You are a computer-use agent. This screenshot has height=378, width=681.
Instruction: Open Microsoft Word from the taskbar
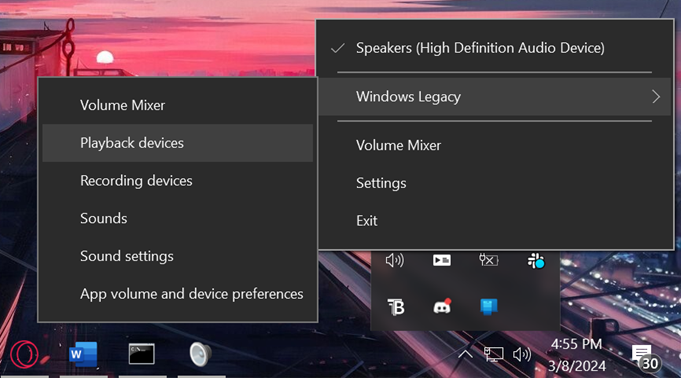[83, 355]
